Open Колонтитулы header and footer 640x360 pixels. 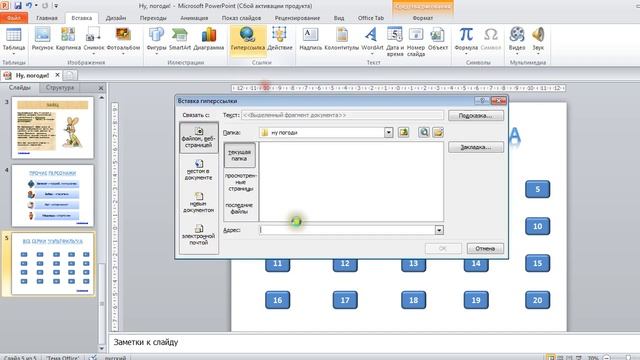click(342, 39)
